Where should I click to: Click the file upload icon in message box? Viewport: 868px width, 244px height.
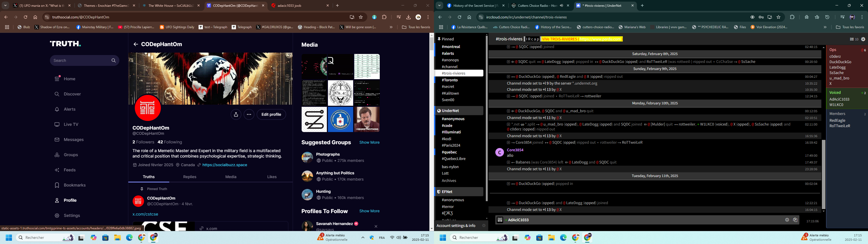[795, 220]
